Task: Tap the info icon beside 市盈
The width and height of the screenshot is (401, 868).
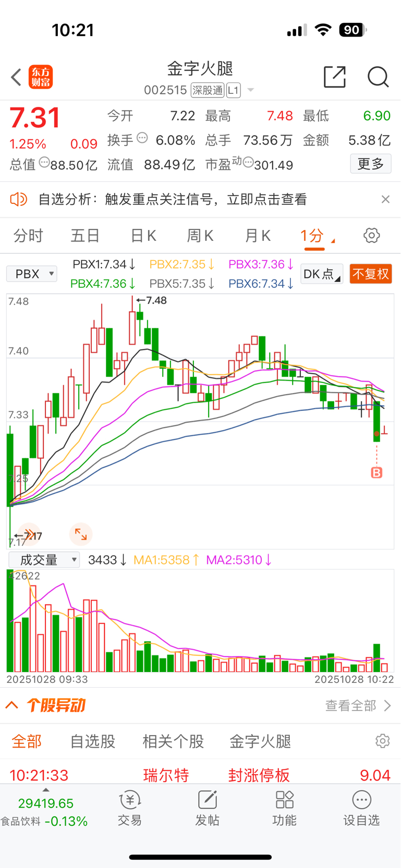Action: coord(249,162)
